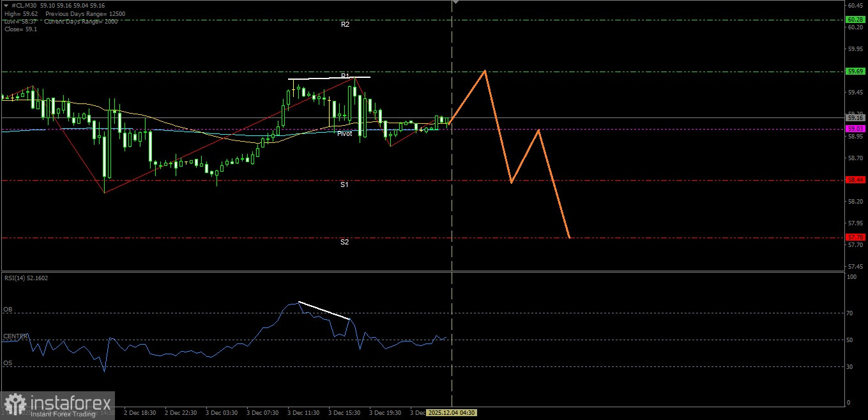Image resolution: width=868 pixels, height=420 pixels.
Task: Click the Pivot level label
Action: (344, 134)
